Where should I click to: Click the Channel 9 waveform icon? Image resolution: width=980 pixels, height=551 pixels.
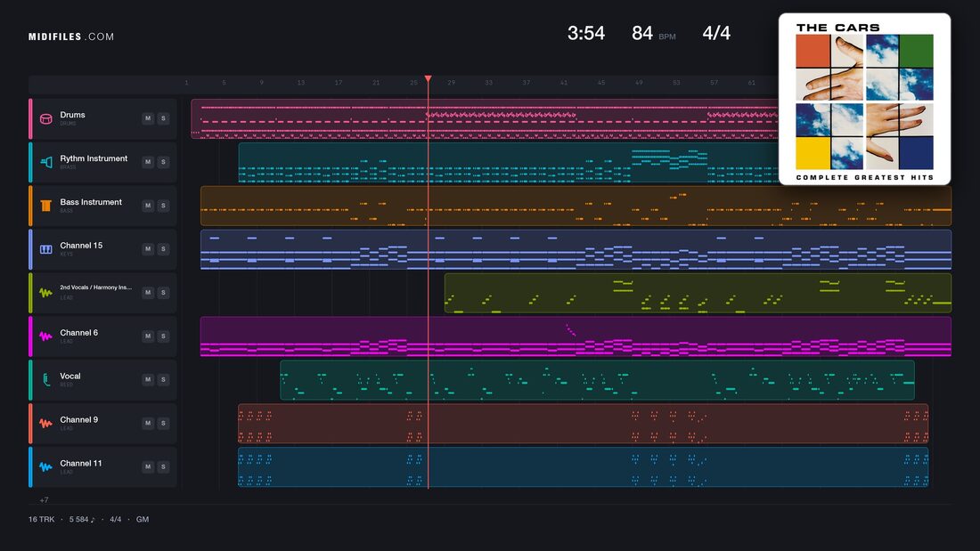coord(46,423)
